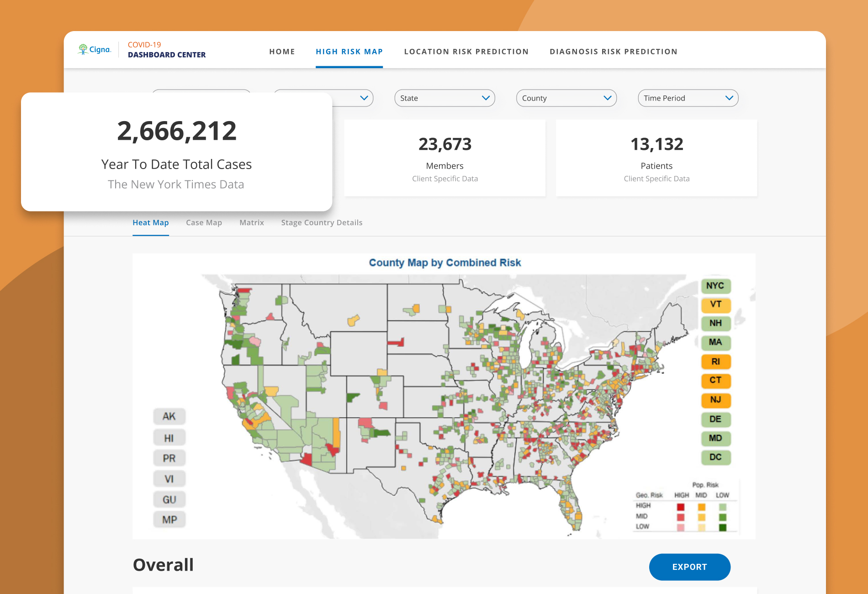Switch to the Matrix tab

(252, 223)
